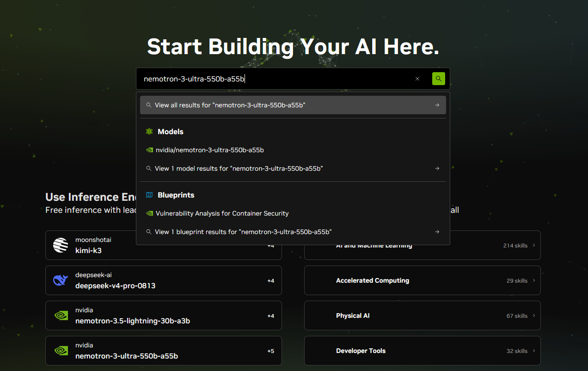Select the Models section heading
The image size is (588, 371).
171,132
